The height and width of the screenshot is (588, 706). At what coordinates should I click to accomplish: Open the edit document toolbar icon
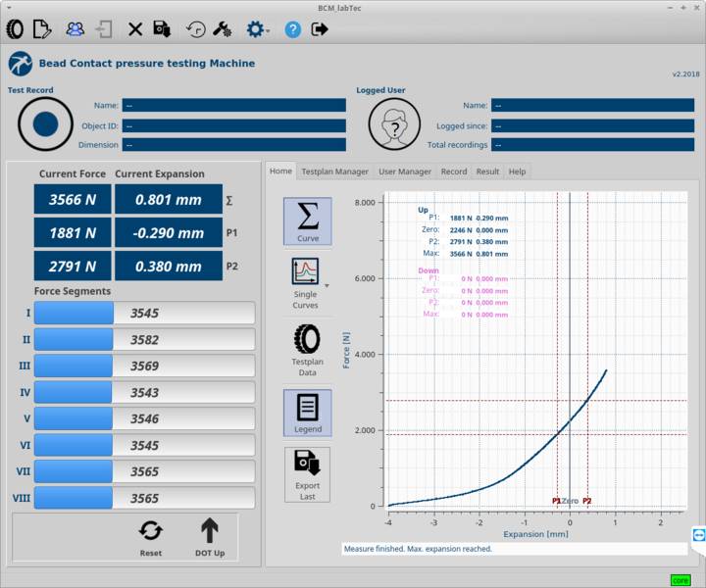[42, 29]
